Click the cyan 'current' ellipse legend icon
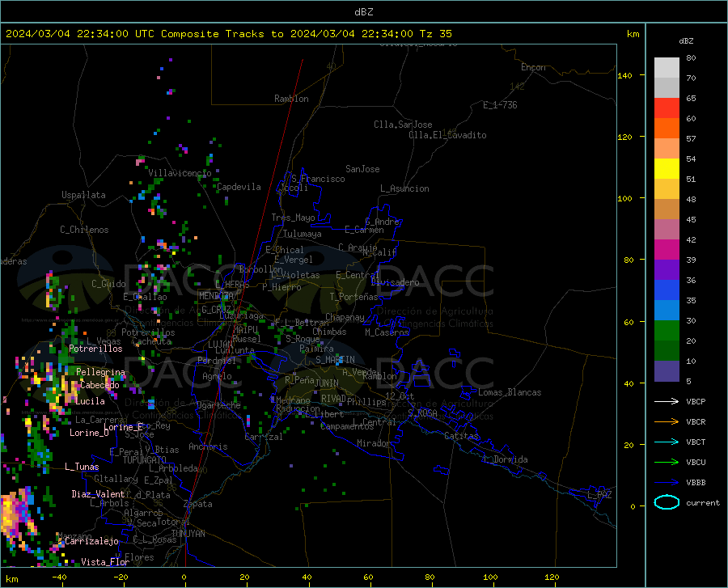 tap(667, 502)
